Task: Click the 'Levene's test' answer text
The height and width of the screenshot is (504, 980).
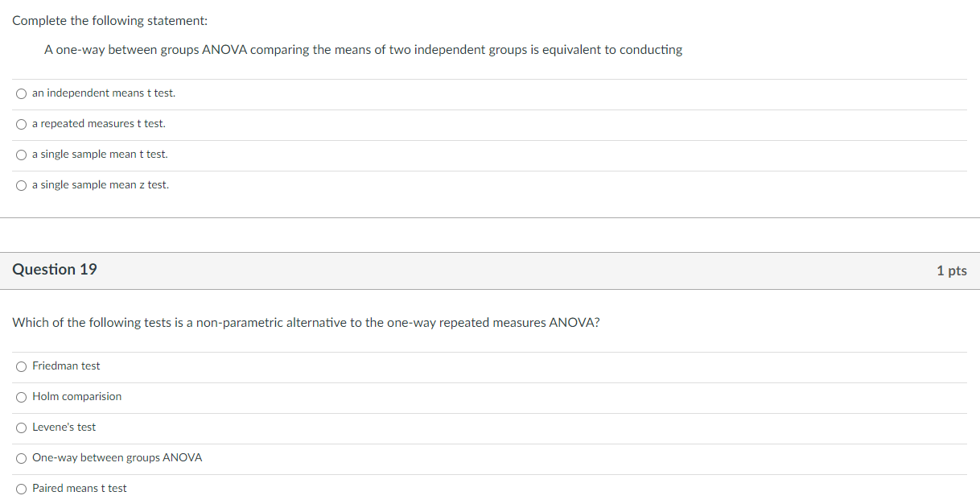Action: (x=64, y=427)
